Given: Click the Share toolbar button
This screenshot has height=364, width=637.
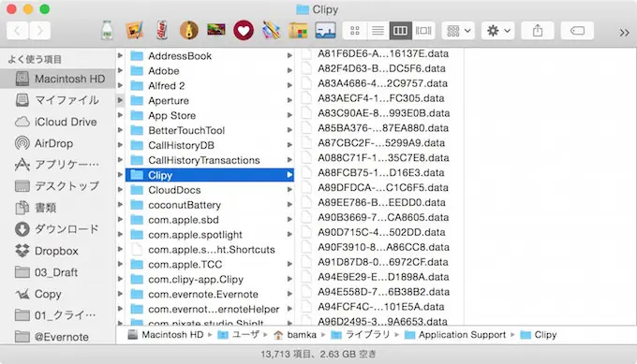Looking at the screenshot, I should click(538, 31).
